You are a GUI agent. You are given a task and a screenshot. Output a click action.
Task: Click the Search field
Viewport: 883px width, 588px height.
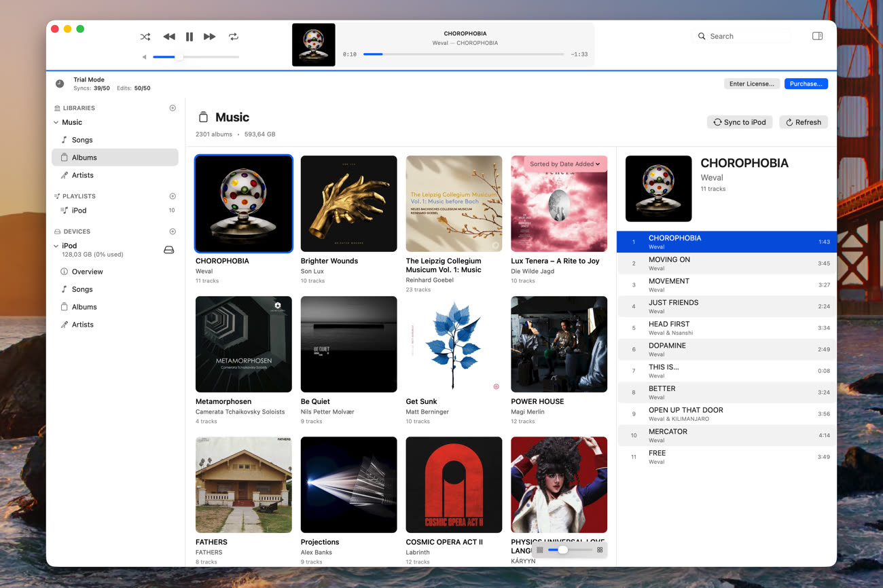(742, 37)
